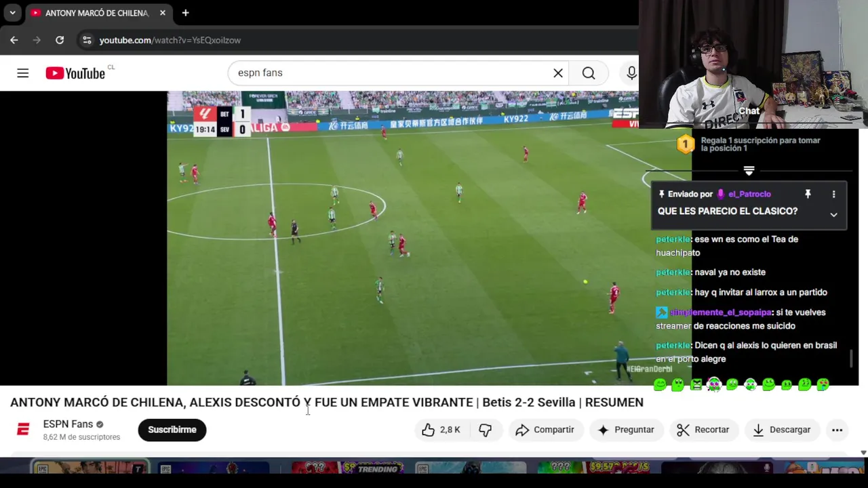
Task: Clip the video with Recortar
Action: point(703,430)
